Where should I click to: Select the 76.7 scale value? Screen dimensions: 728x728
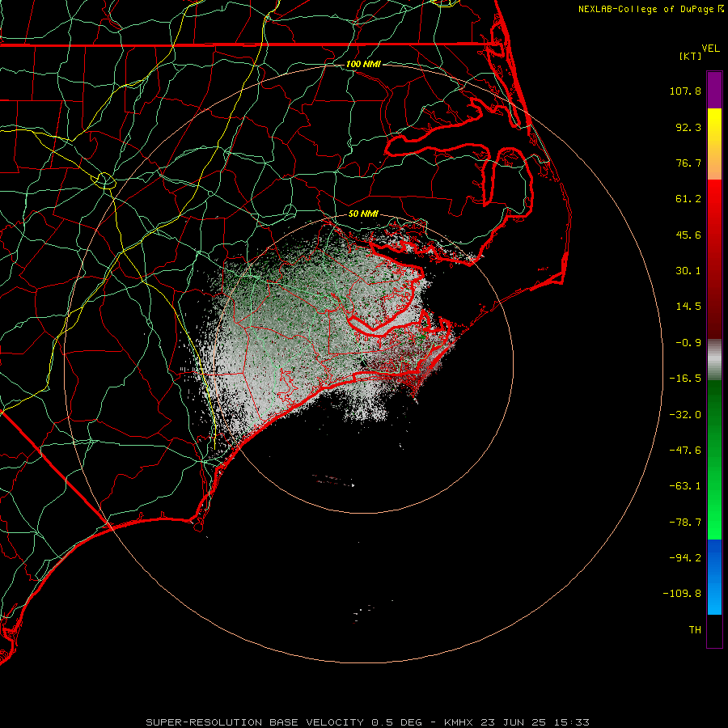pyautogui.click(x=688, y=163)
